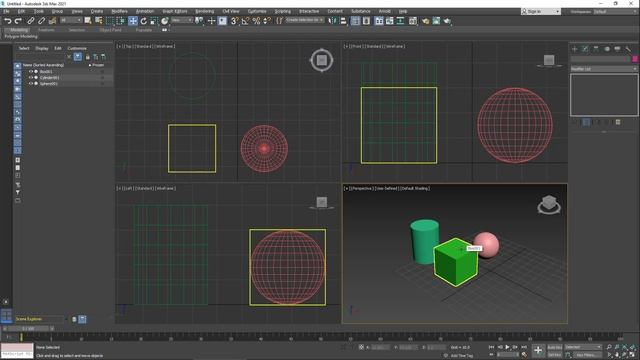Screen dimensions: 640x360
Task: Switch to the Modeling ribbon tab
Action: [x=19, y=30]
